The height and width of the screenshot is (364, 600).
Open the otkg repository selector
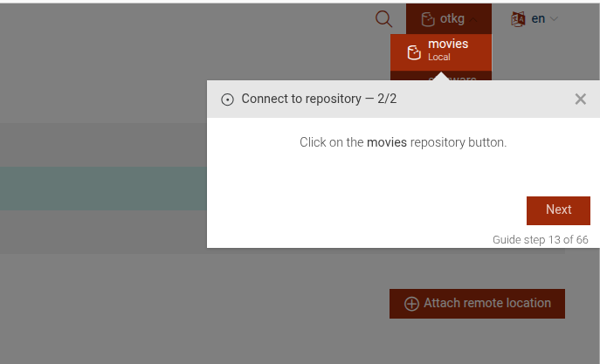pos(449,18)
